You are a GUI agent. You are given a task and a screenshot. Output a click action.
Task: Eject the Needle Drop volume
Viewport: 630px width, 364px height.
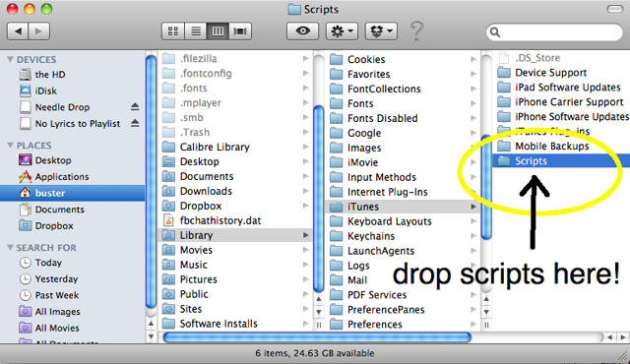click(x=135, y=107)
